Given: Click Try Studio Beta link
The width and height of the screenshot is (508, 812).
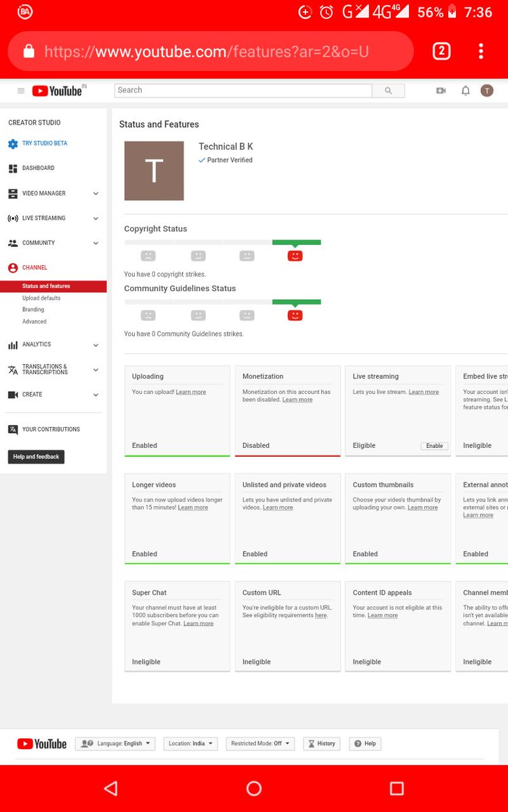Looking at the screenshot, I should click(45, 143).
